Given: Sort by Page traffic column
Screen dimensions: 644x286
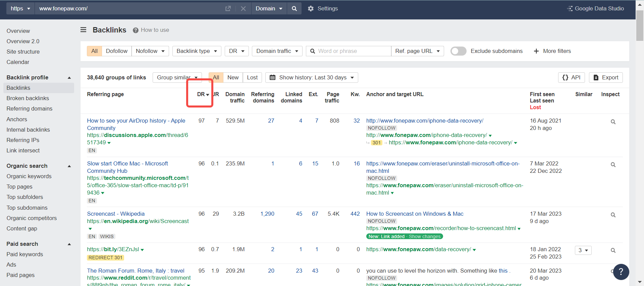Looking at the screenshot, I should click(332, 97).
